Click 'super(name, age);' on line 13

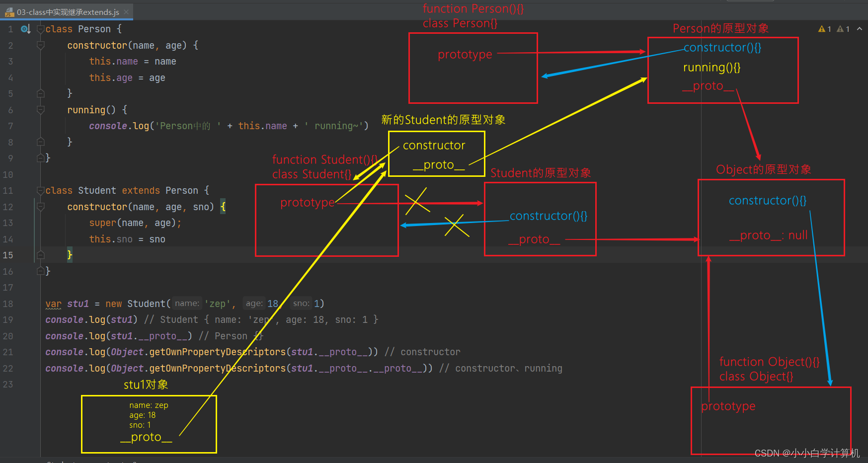(x=136, y=223)
